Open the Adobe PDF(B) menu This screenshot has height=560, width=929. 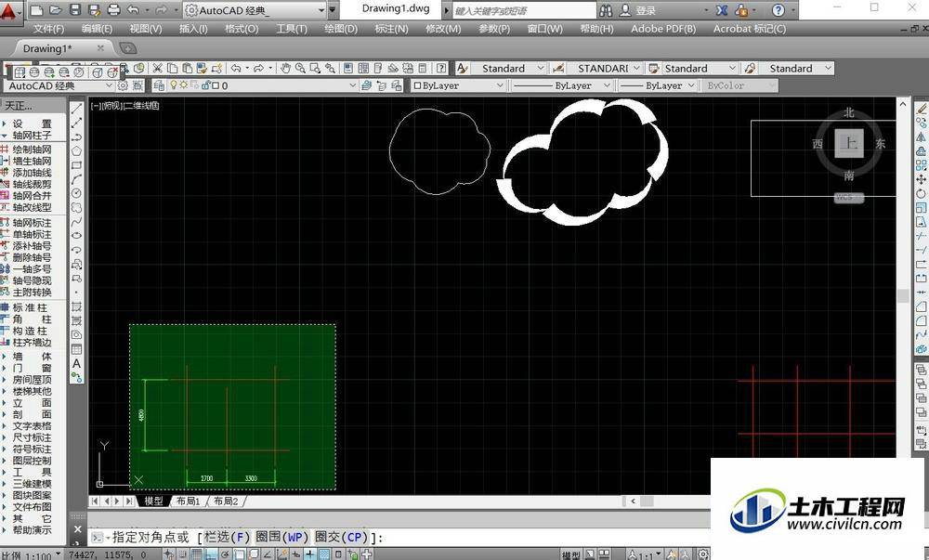pos(663,29)
